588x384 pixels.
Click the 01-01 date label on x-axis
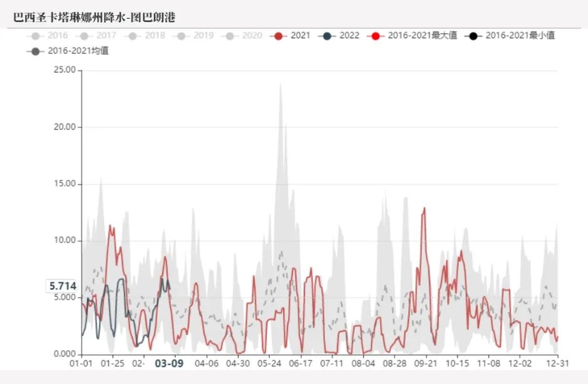click(81, 362)
